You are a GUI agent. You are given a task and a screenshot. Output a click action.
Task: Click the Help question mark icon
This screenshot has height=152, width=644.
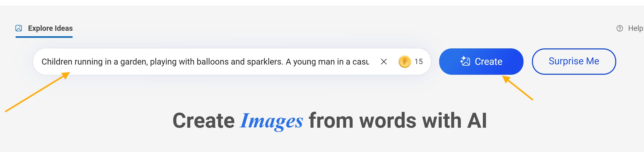(620, 28)
